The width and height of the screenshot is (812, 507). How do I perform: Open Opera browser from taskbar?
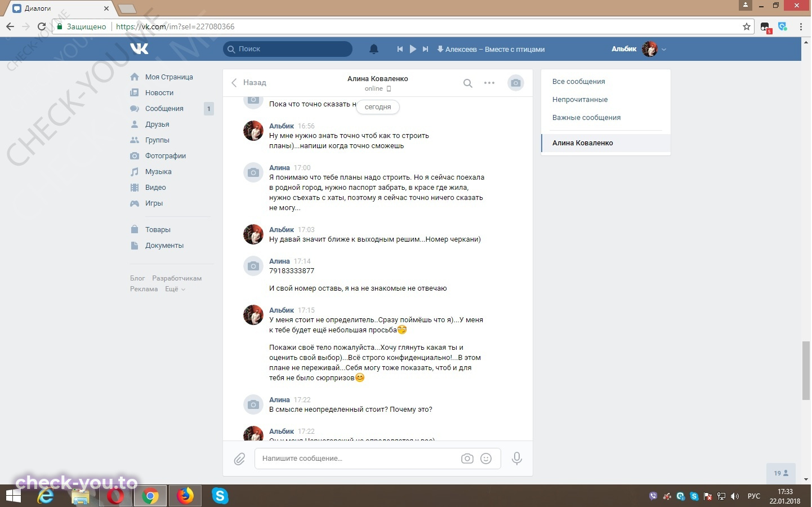click(115, 496)
